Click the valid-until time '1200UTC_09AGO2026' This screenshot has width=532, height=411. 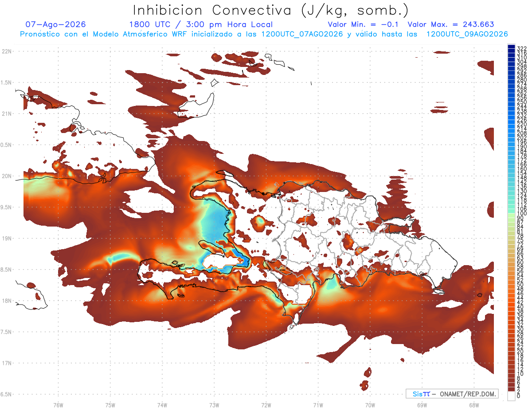(467, 34)
